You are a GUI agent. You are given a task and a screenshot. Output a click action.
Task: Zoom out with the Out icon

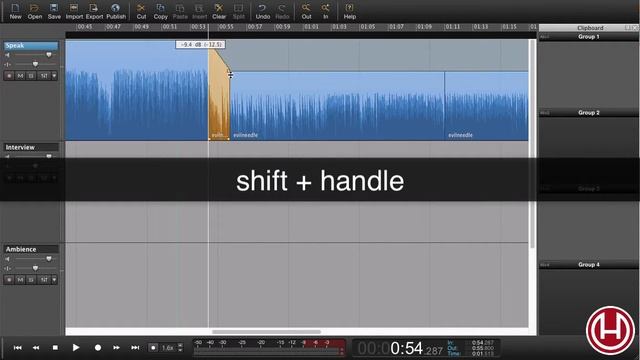point(306,11)
